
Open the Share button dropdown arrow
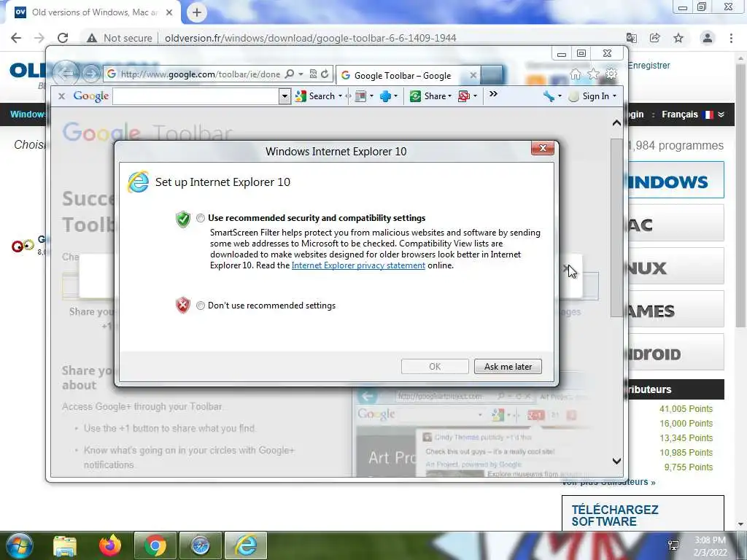point(449,96)
